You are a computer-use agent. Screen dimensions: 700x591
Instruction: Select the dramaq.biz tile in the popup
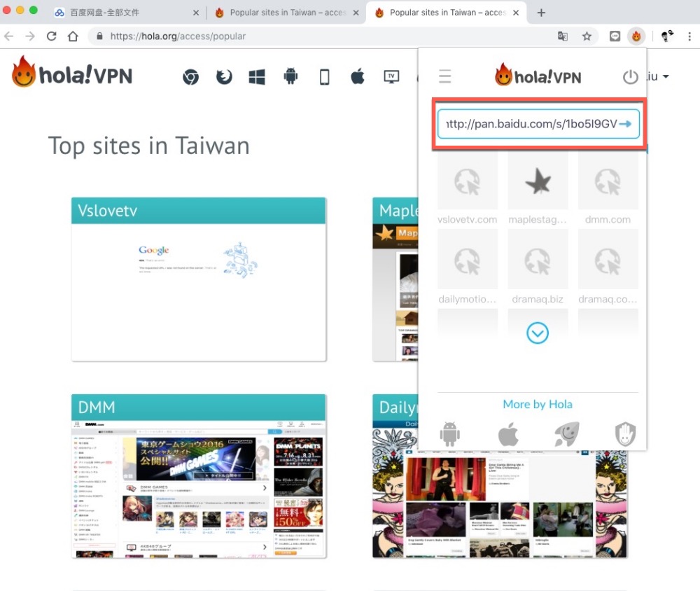point(538,260)
